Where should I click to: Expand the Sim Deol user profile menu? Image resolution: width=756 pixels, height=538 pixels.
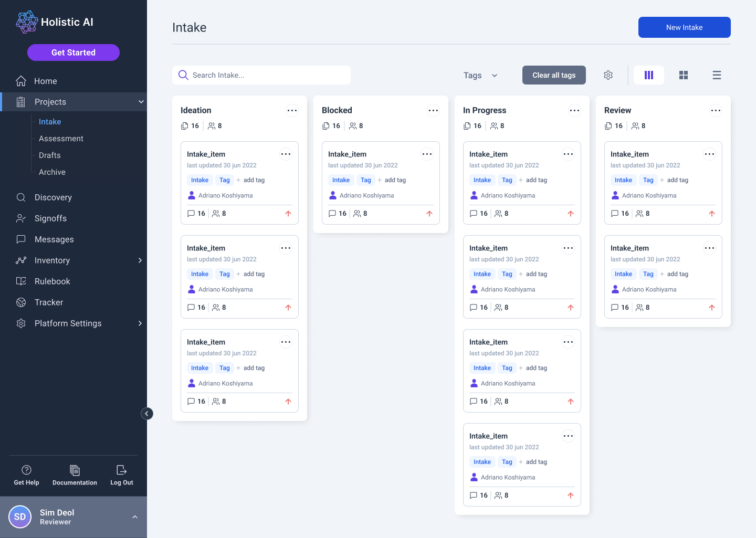[x=135, y=517]
